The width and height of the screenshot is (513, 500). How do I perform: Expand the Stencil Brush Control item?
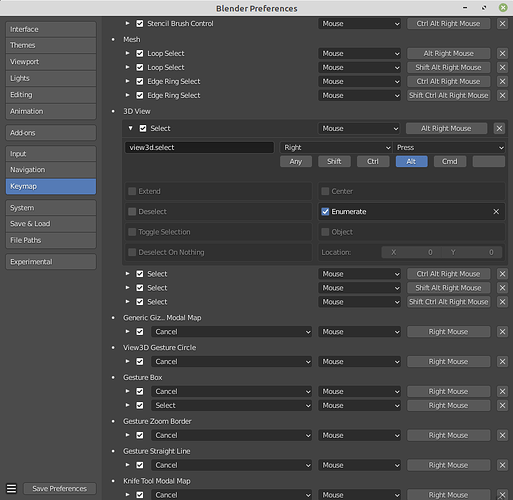coord(127,23)
